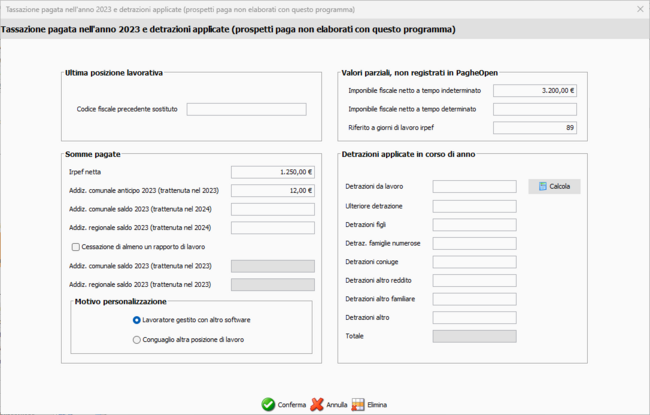Click Imponibile fiscale netto a tempo determinato field
The image size is (650, 415).
534,109
